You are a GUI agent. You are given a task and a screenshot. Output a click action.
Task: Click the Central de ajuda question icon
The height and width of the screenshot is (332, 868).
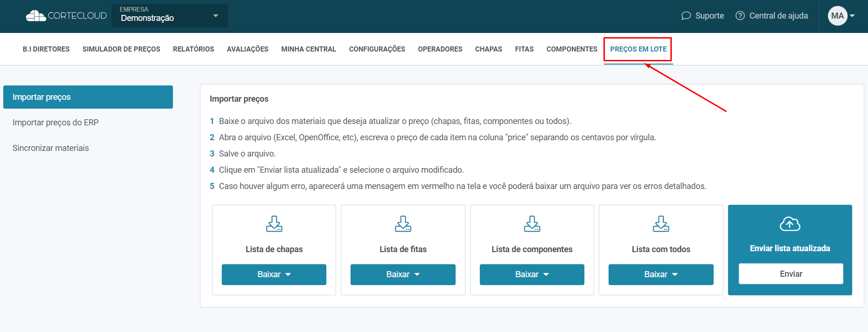click(x=740, y=16)
